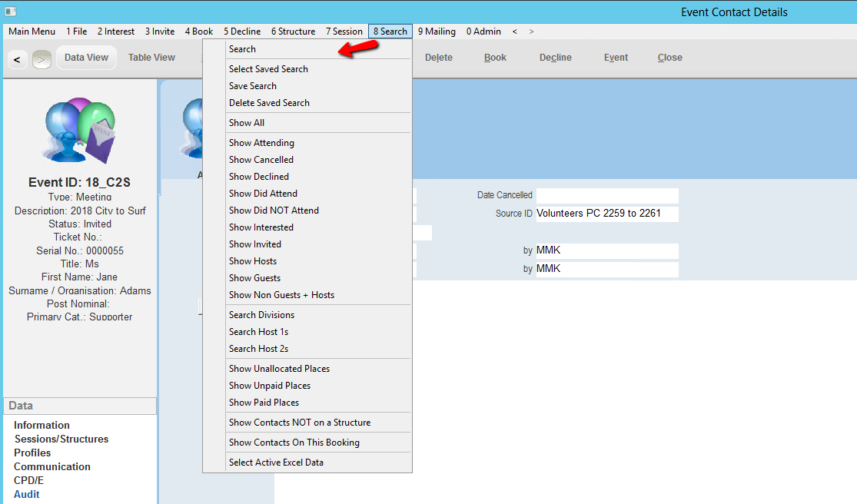This screenshot has height=504, width=857.
Task: Open Sessions/Structures in Data panel
Action: click(61, 439)
